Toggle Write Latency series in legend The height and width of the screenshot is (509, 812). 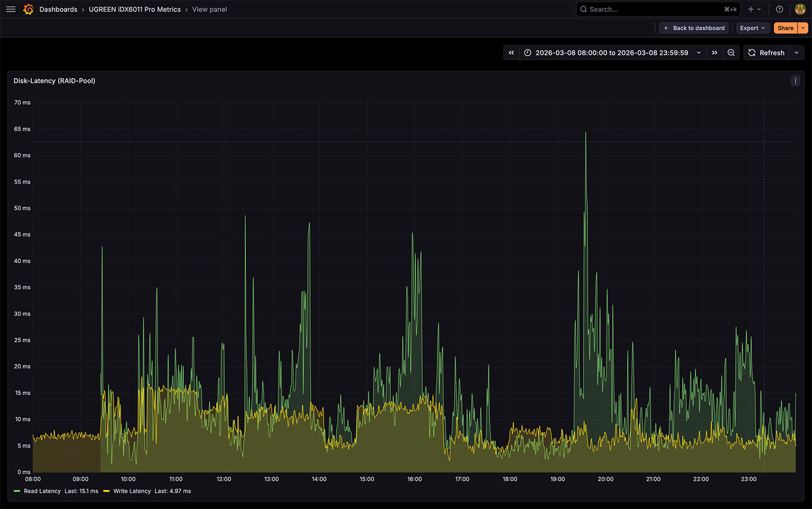tap(132, 491)
